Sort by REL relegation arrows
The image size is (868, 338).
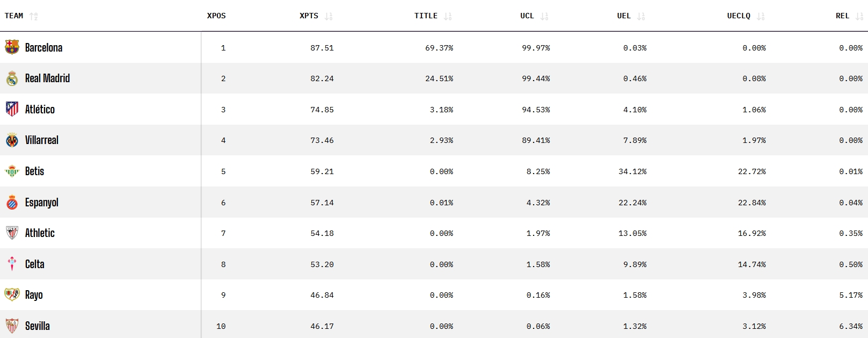pos(859,16)
